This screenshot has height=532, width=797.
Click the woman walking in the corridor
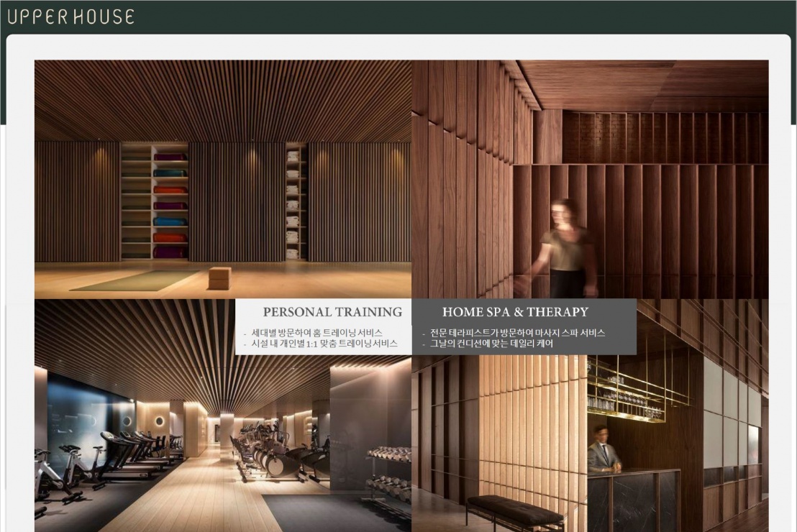[x=566, y=248]
